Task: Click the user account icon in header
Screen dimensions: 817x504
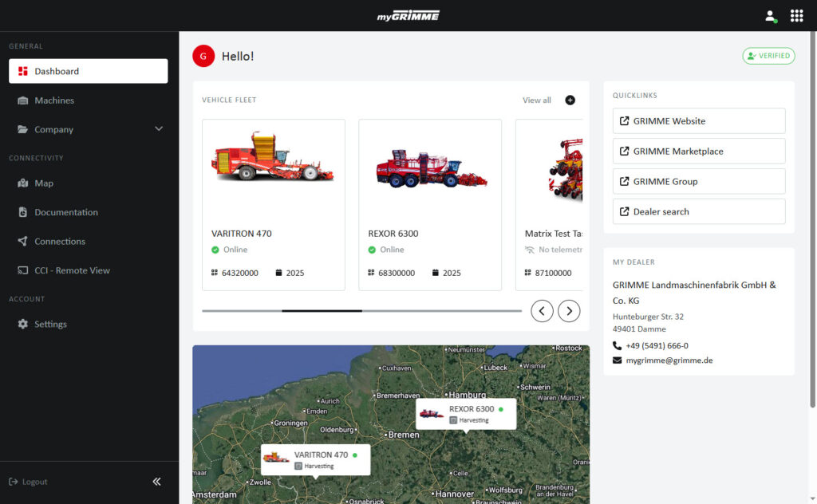Action: [770, 16]
